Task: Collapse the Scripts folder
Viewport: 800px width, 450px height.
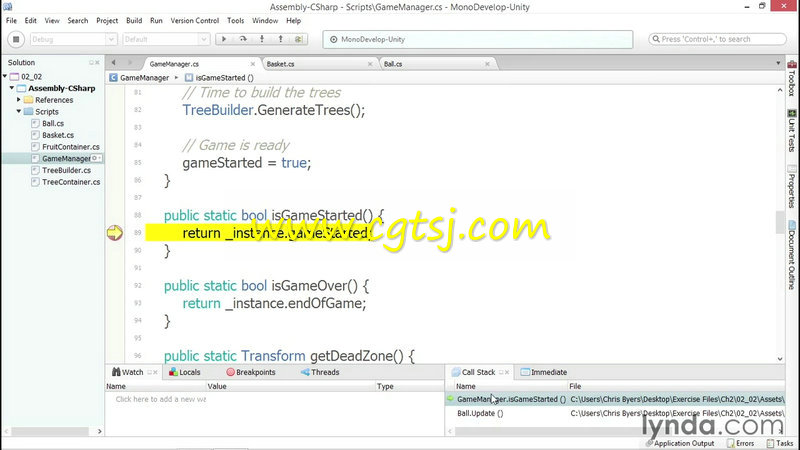Action: click(x=19, y=111)
